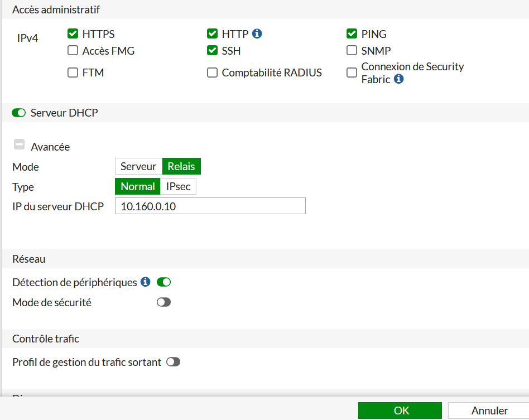529x420 pixels.
Task: Uncheck the HTTPS checkbox
Action: 73,34
